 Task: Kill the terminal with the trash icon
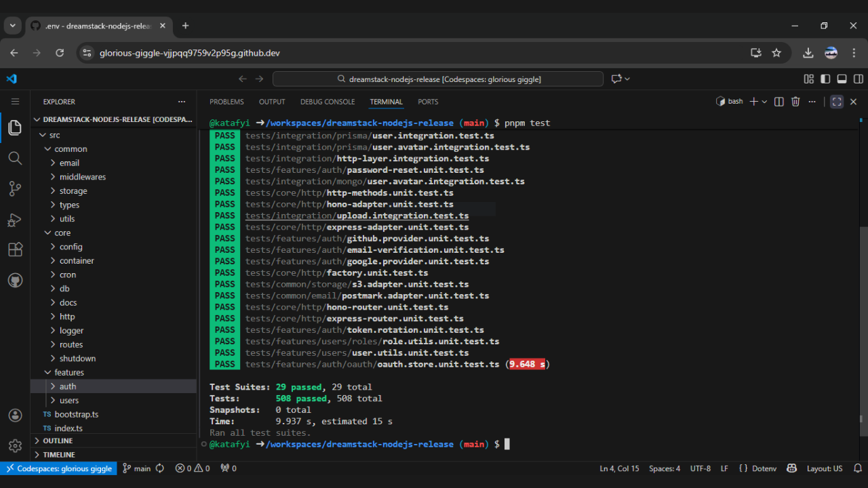795,102
